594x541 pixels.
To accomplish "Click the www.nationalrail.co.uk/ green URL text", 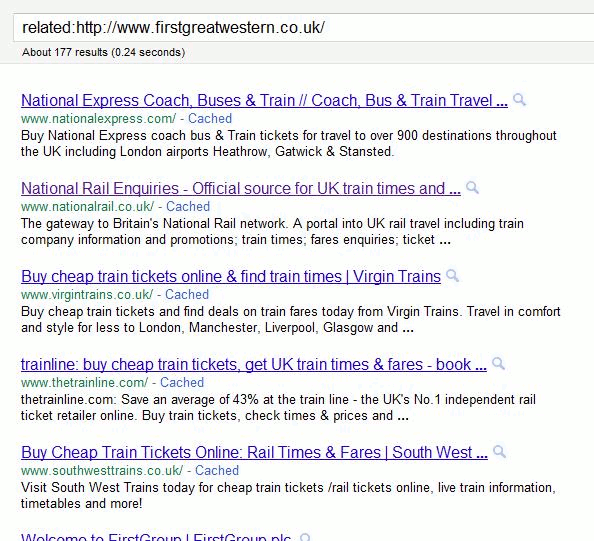I will click(88, 206).
